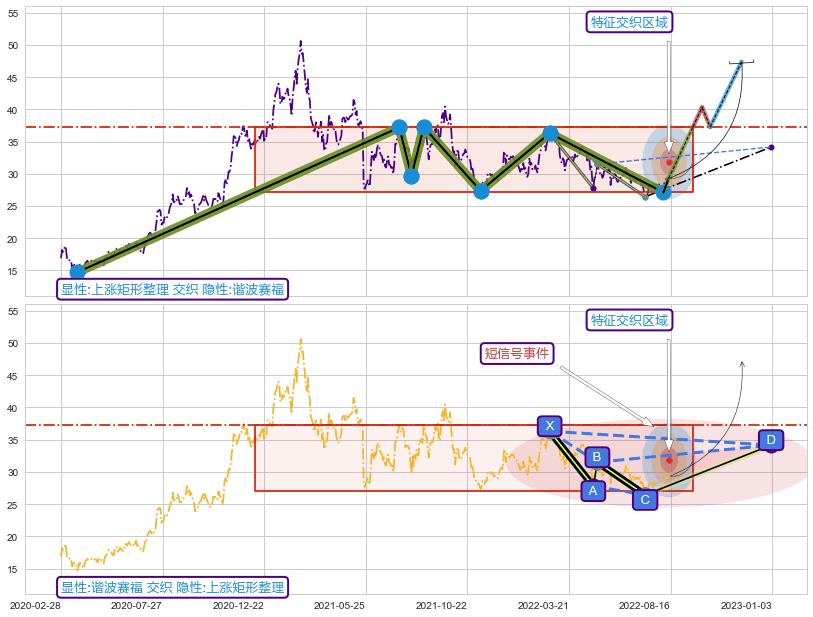Image resolution: width=813 pixels, height=617 pixels.
Task: Select the 显性:谐波赛福 caption in lower chart
Action: point(172,587)
